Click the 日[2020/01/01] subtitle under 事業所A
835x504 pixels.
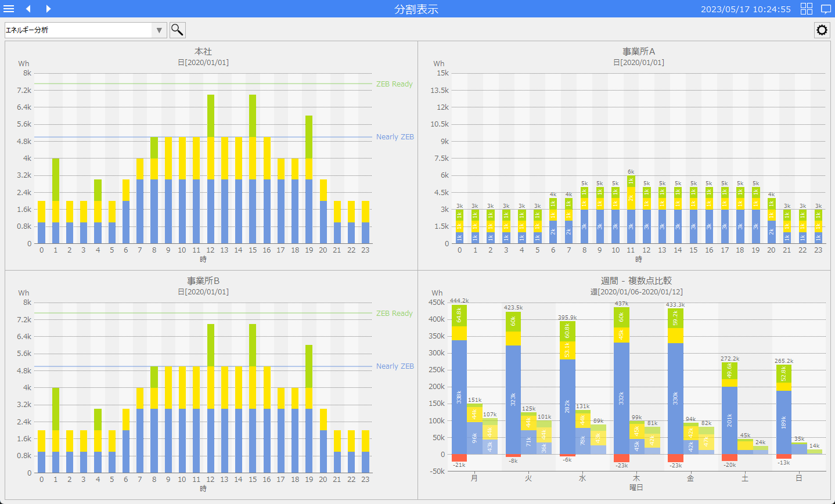pos(639,62)
